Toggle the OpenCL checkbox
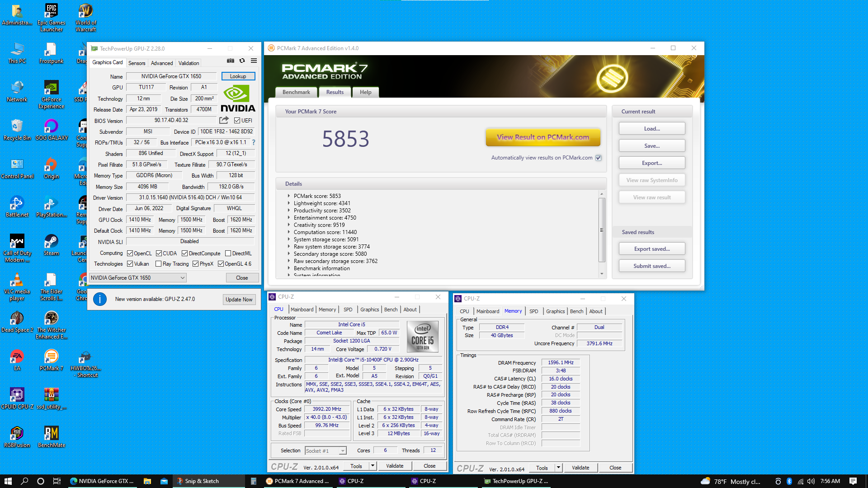Image resolution: width=868 pixels, height=488 pixels. click(130, 253)
